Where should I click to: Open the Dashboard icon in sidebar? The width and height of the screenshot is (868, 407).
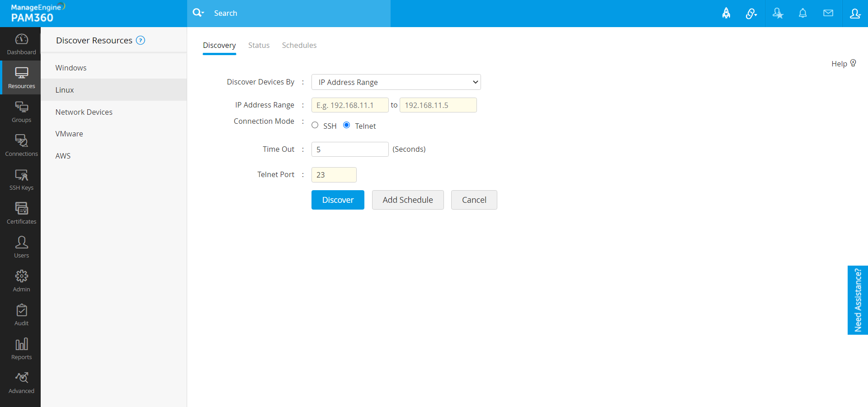(x=21, y=39)
